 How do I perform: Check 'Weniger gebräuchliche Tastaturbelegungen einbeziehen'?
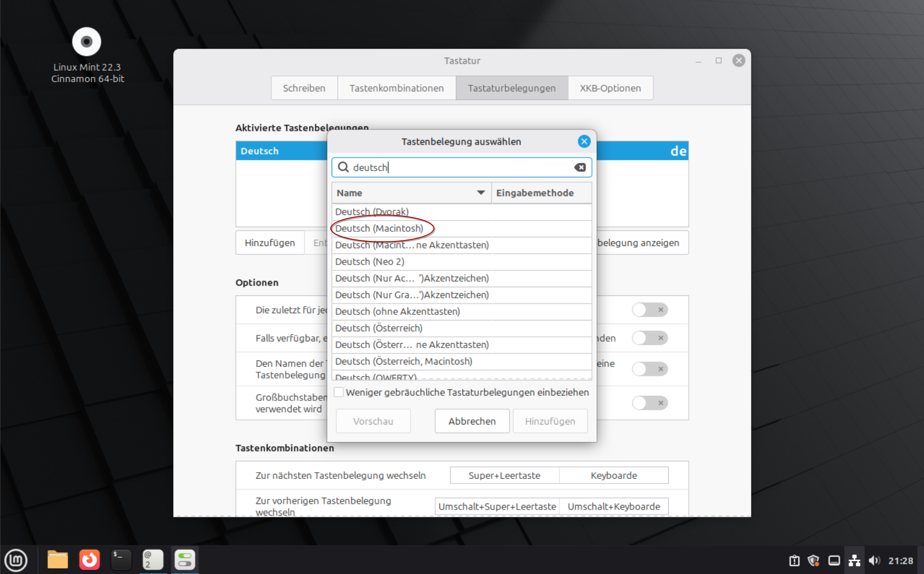click(338, 392)
